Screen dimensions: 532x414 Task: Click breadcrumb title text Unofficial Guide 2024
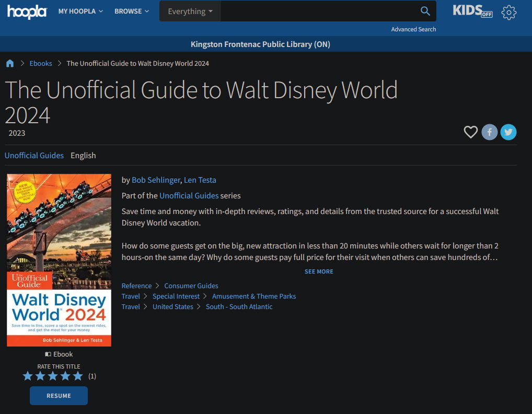point(138,63)
